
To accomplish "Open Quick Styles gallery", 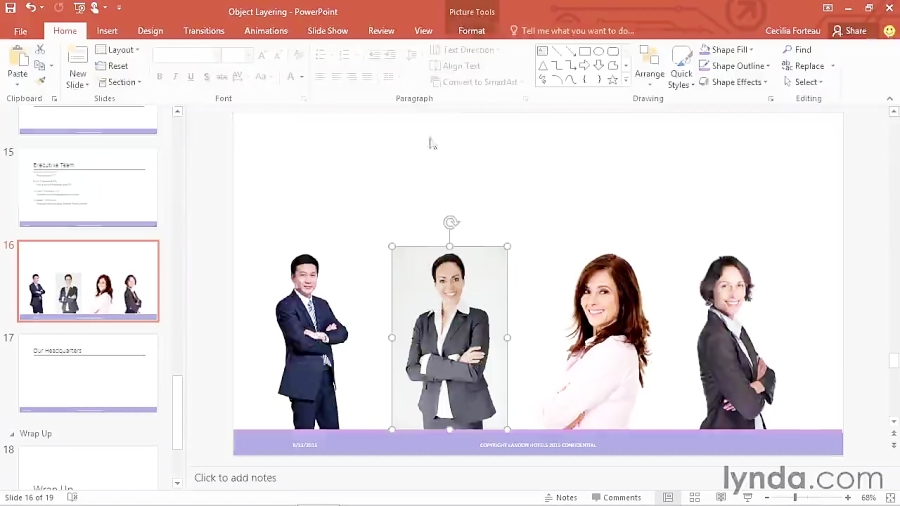I will click(x=681, y=67).
